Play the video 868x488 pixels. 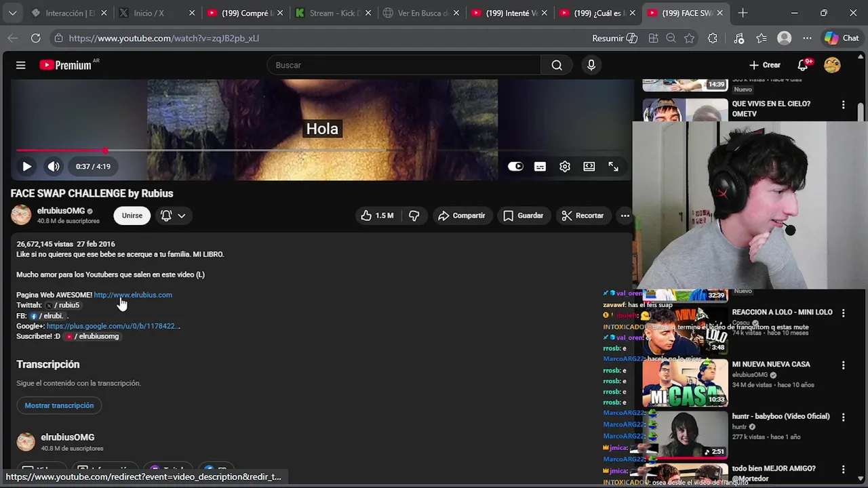26,166
